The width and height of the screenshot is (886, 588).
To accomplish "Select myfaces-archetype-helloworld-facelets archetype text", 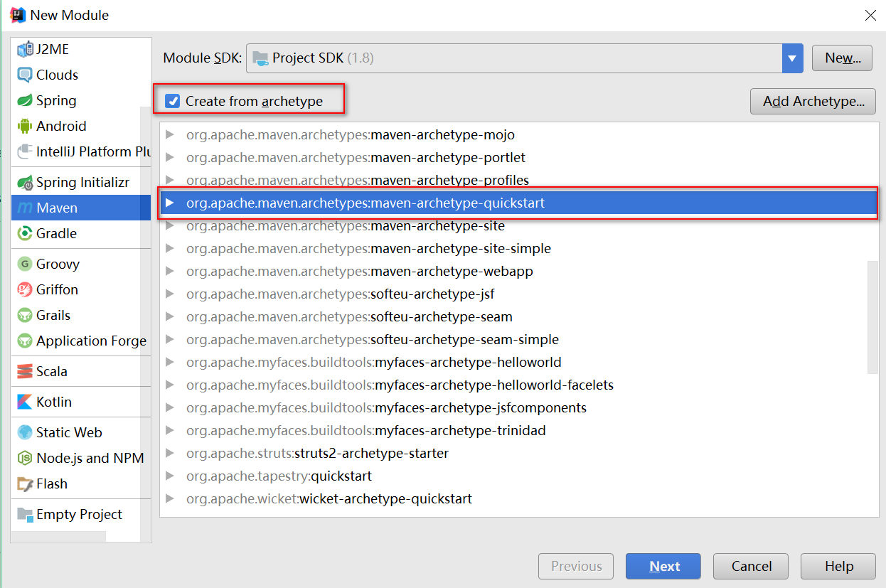I will [x=494, y=385].
